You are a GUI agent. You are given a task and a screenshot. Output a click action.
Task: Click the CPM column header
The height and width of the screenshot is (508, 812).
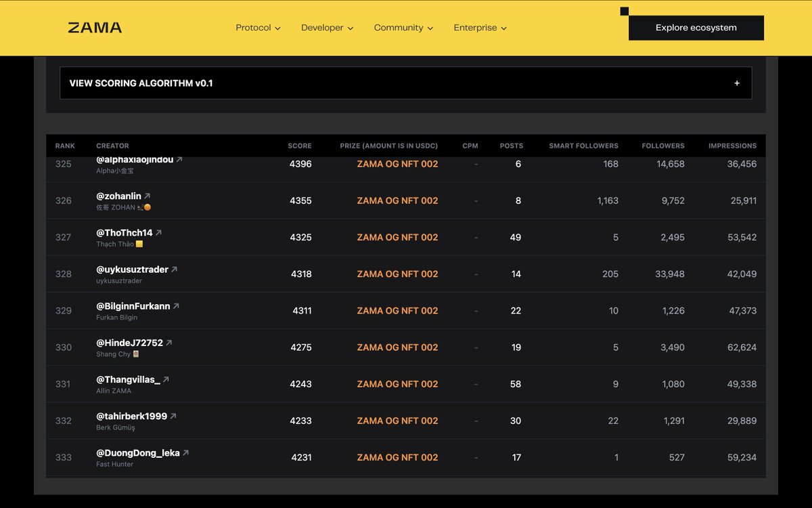pyautogui.click(x=470, y=146)
